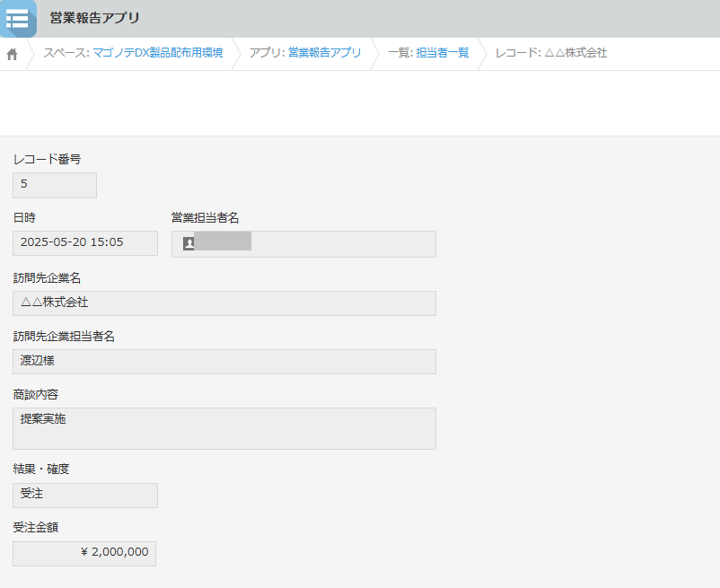Screen dimensions: 720x588
Task: Click the 訪問先企業名 label
Action: pos(48,277)
